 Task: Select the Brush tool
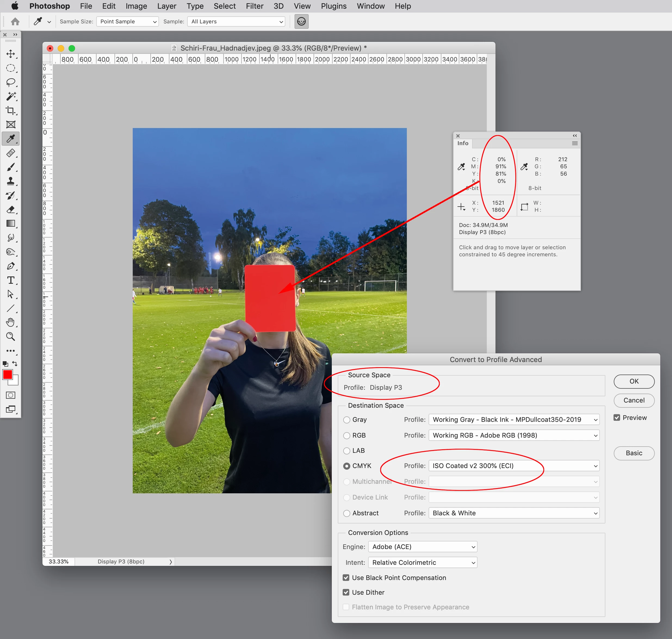click(x=11, y=167)
